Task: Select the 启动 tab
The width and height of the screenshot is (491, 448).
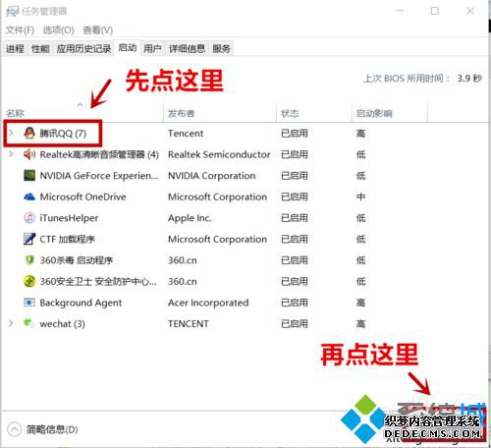Action: [128, 48]
